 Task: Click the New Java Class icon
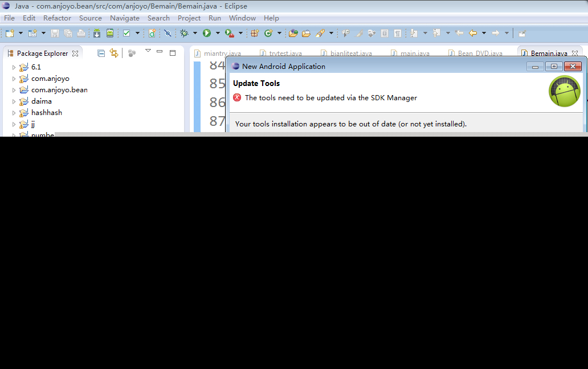pos(268,34)
